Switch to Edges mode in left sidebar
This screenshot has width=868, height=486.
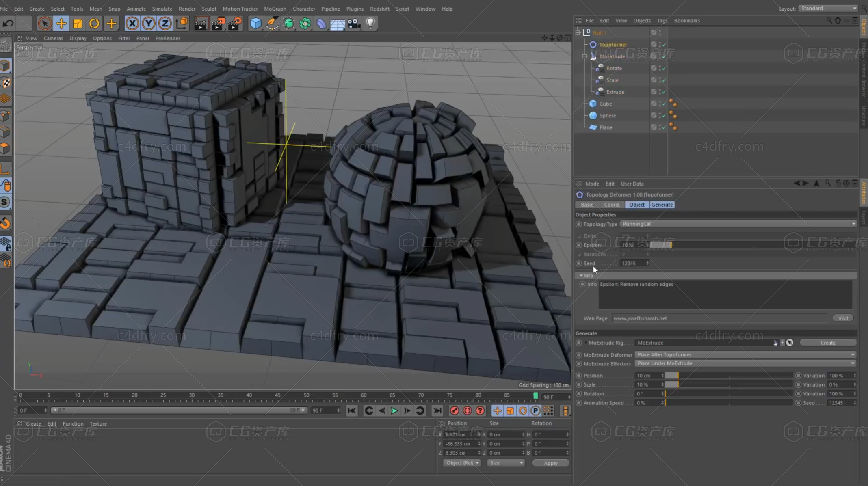point(6,132)
